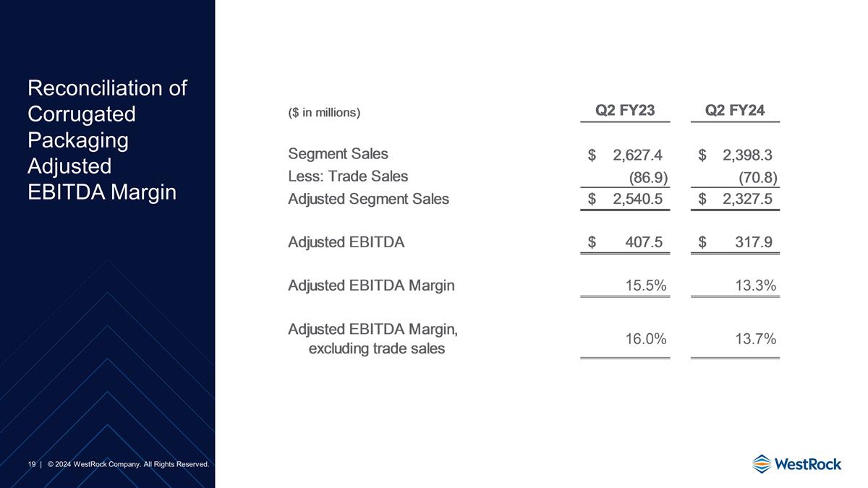
Task: Click the 16.0% margin excluding trade sales
Action: tap(646, 339)
